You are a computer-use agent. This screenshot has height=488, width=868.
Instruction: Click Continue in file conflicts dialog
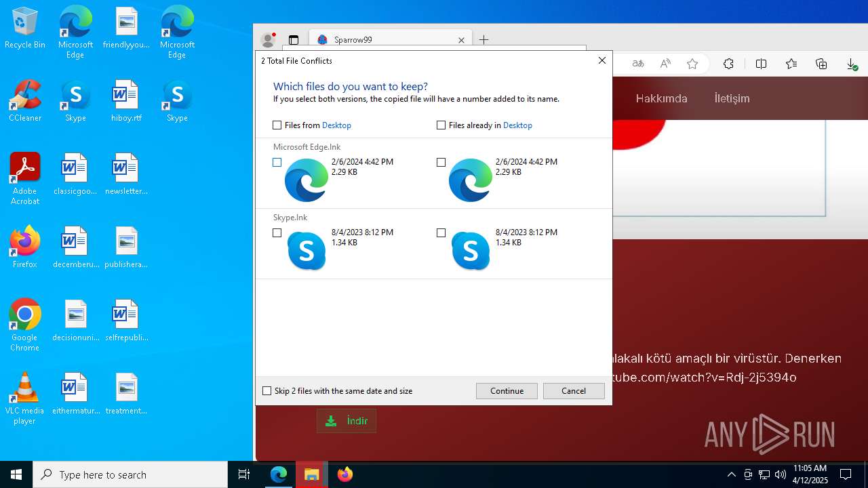click(x=507, y=390)
